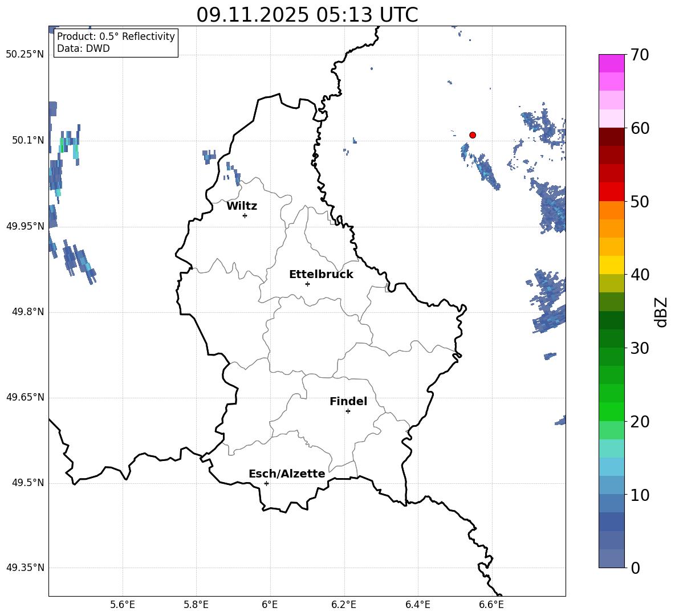
Task: Click the dark maroon swatch below 60 dBZ
Action: 612,137
